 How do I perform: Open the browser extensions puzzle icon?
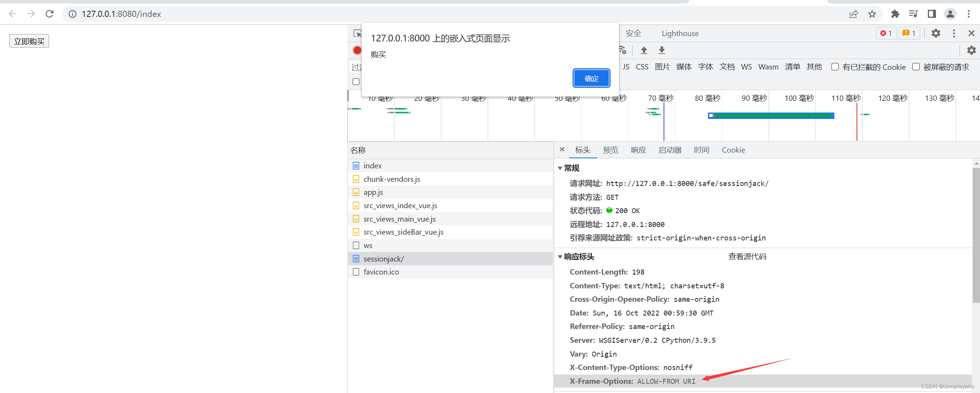point(895,14)
